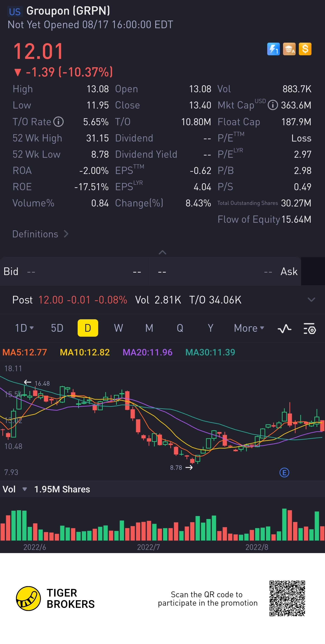
Task: Tap the Mkt Cap value 363.6M
Action: 296,105
